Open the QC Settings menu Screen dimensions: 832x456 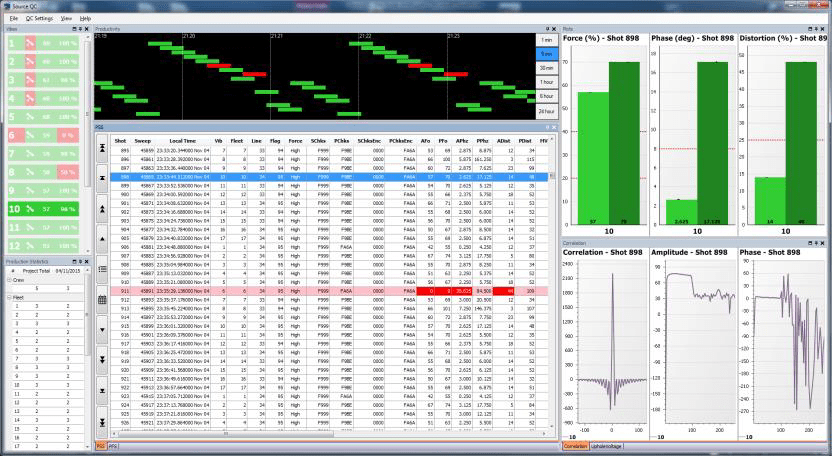[37, 18]
